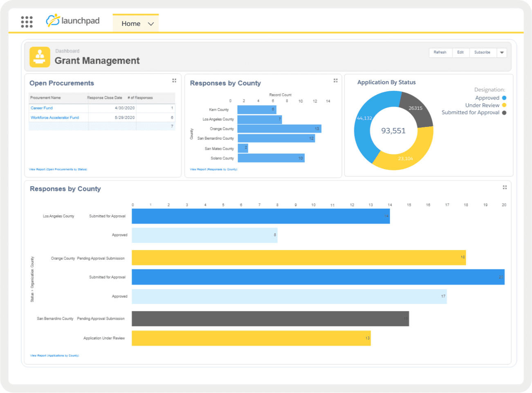Open View Report Open Procurements by Status

58,169
